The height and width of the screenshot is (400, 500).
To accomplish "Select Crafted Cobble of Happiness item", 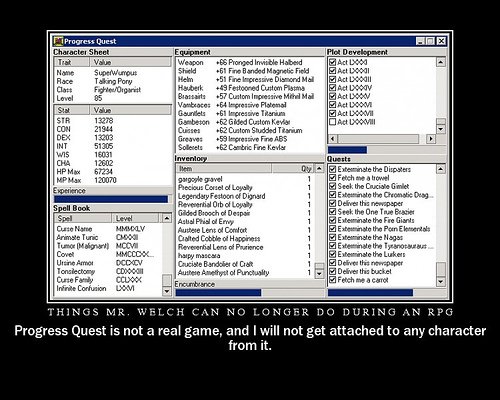I will tap(245, 239).
